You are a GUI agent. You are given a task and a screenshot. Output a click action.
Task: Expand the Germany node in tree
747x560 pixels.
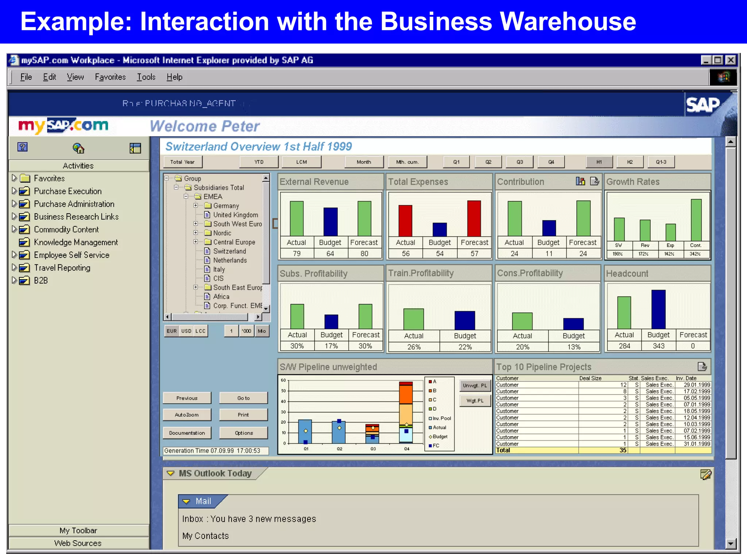[x=196, y=205]
